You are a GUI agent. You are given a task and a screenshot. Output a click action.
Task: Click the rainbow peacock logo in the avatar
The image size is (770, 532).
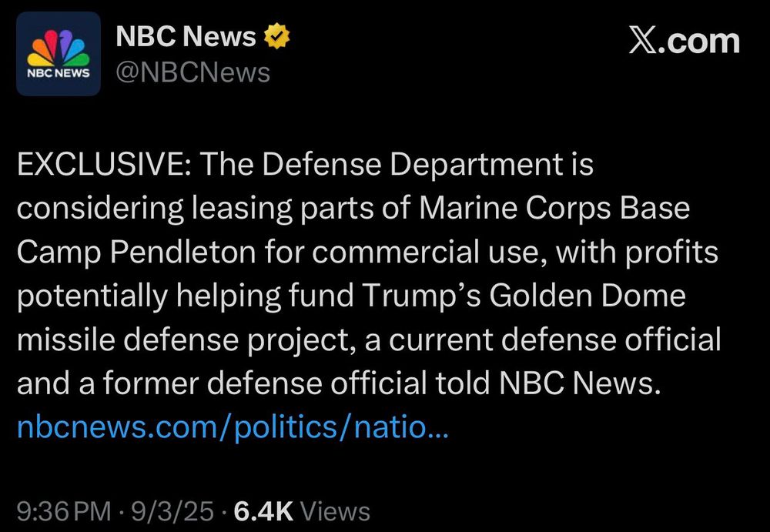(x=59, y=49)
